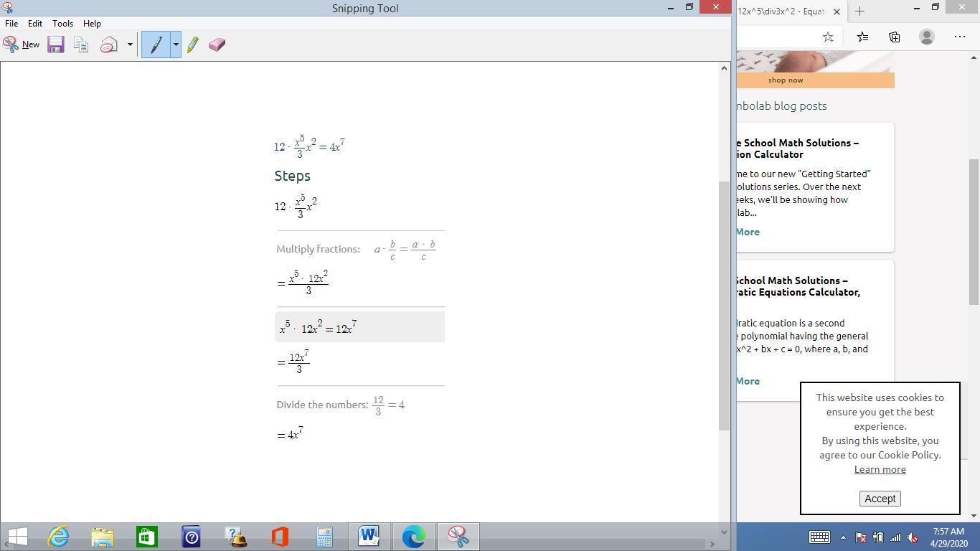
Task: Open Edge Settings and more menu
Action: (x=960, y=37)
